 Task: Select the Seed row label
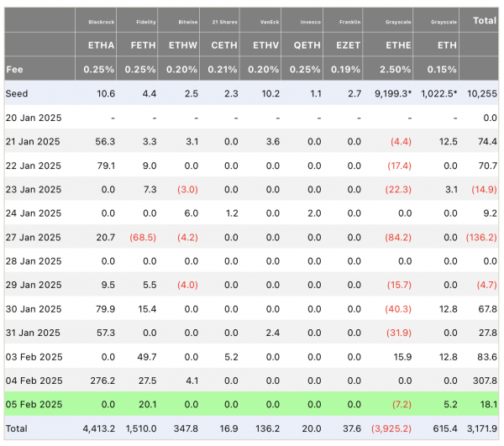pyautogui.click(x=17, y=93)
